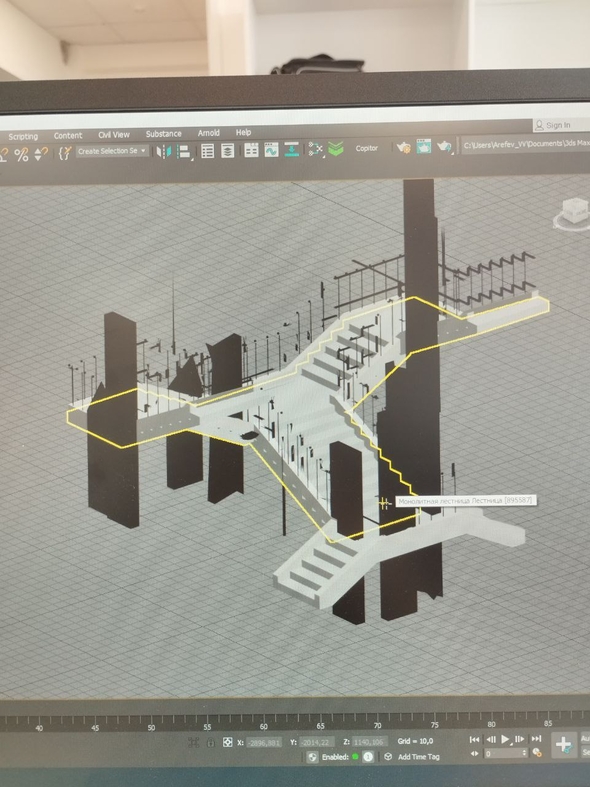Screen dimensions: 590x787
Task: Toggle the Percent Snap tool
Action: 21,155
